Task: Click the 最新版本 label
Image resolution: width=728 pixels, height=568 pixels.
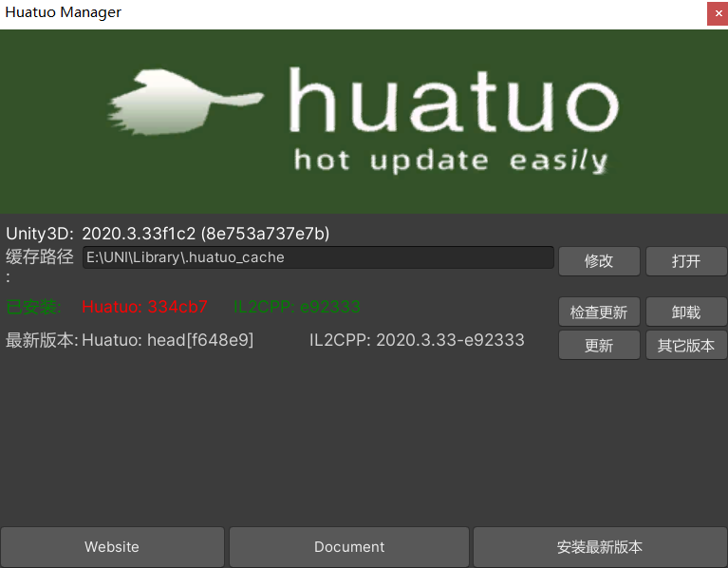Action: point(42,340)
